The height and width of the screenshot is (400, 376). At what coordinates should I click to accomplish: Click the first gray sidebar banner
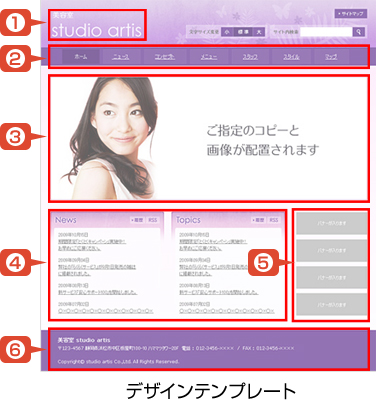pos(332,223)
